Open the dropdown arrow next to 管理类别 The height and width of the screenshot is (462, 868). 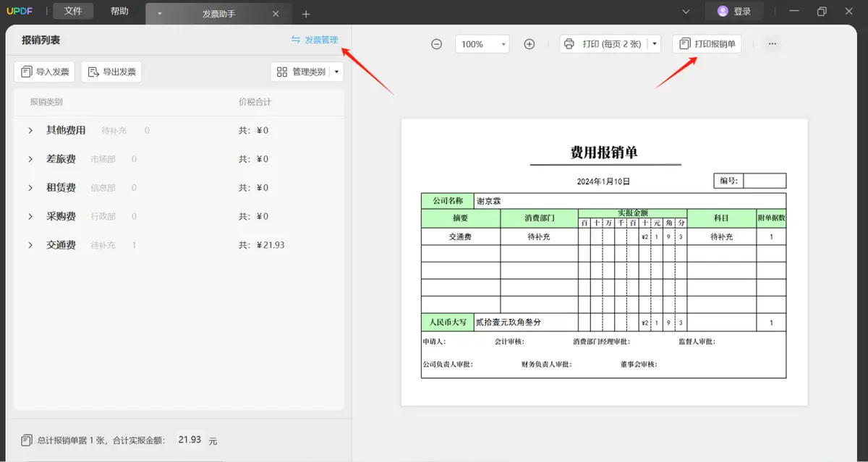pyautogui.click(x=336, y=72)
